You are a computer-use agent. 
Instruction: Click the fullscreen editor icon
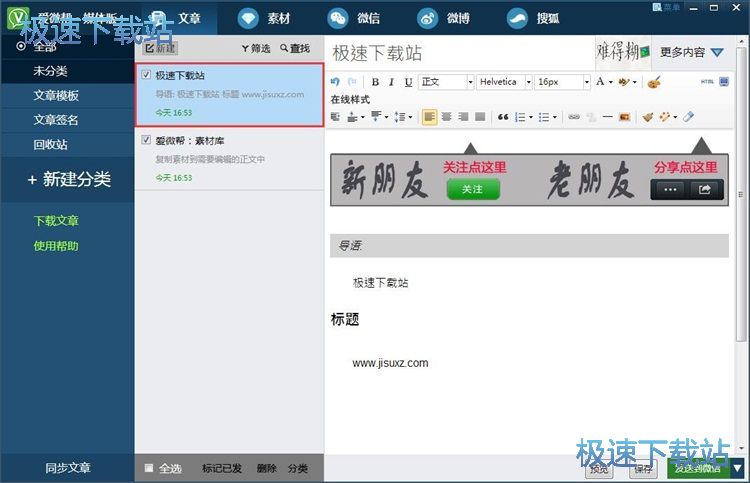724,82
